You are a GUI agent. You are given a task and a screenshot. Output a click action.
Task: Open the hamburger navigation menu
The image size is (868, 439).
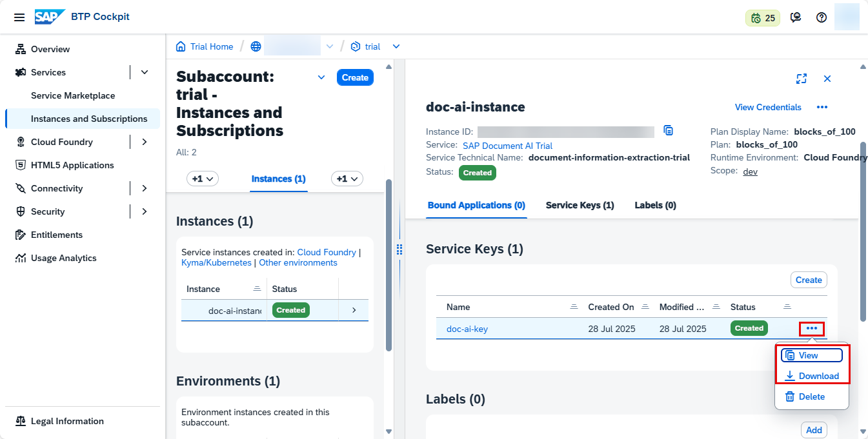click(19, 17)
